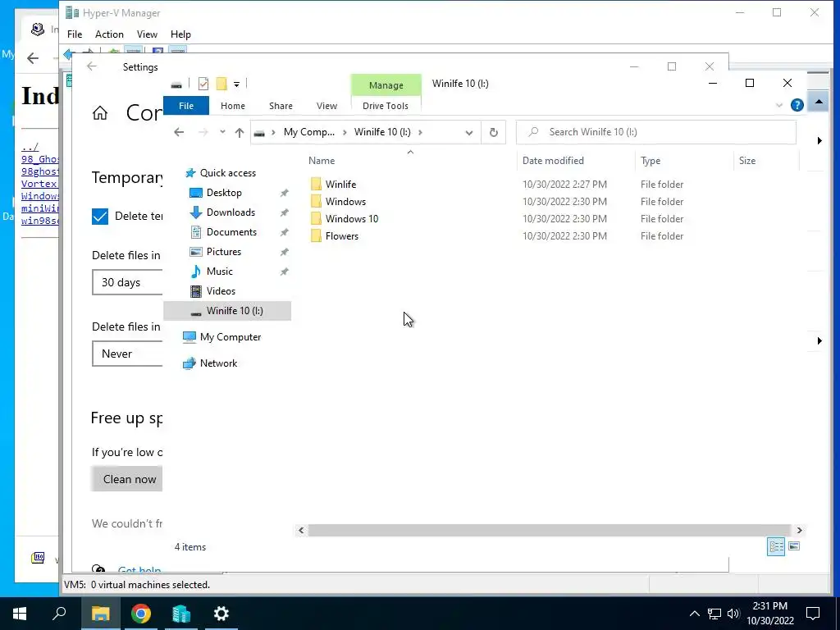Image resolution: width=840 pixels, height=630 pixels.
Task: Open Music in navigation pane
Action: [x=219, y=271]
